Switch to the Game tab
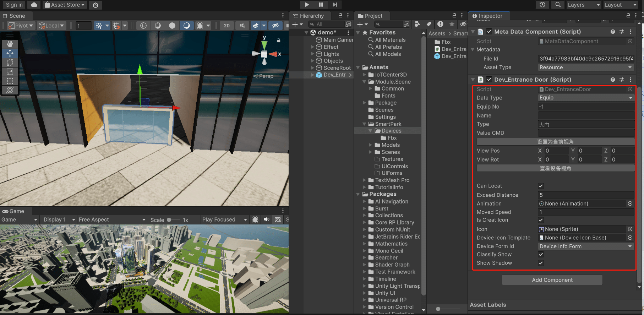Screen dimensions: 644x315 [13, 211]
